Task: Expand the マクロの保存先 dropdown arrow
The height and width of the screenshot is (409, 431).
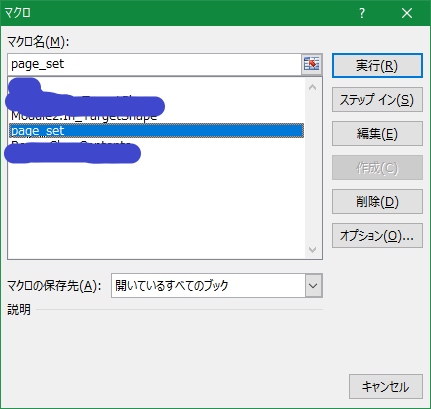Action: pos(313,286)
